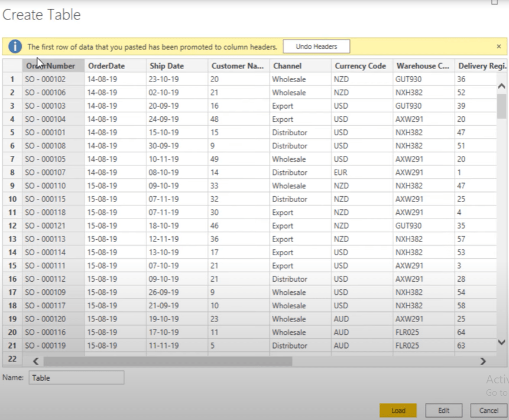The image size is (509, 420).
Task: Select cell SO - 000101
Action: point(53,132)
